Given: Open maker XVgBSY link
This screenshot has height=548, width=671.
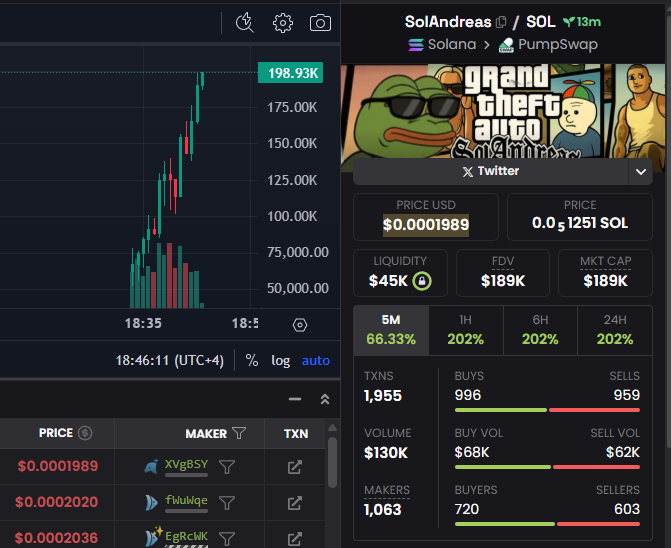Looking at the screenshot, I should (186, 465).
